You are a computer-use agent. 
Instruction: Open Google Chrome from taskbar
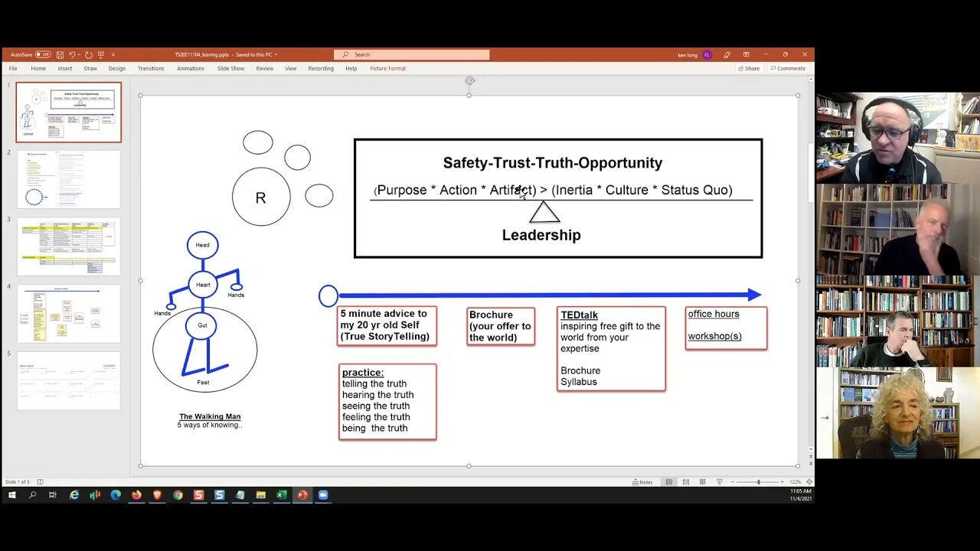point(178,495)
